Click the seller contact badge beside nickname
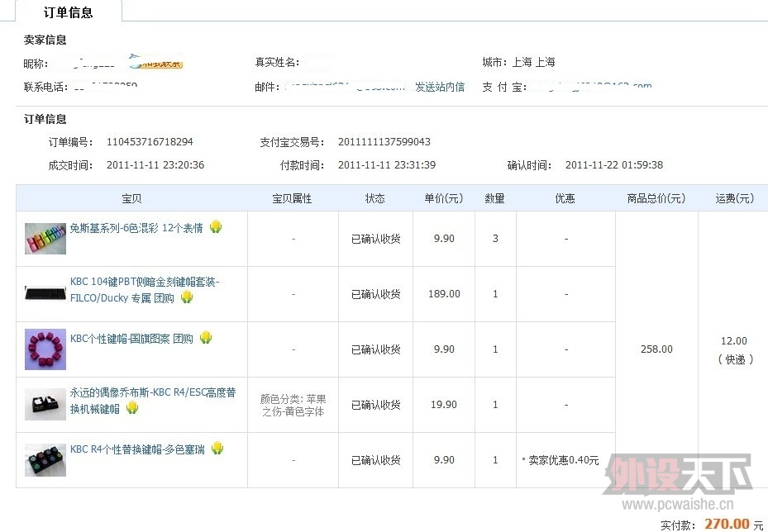This screenshot has height=532, width=768. click(156, 62)
